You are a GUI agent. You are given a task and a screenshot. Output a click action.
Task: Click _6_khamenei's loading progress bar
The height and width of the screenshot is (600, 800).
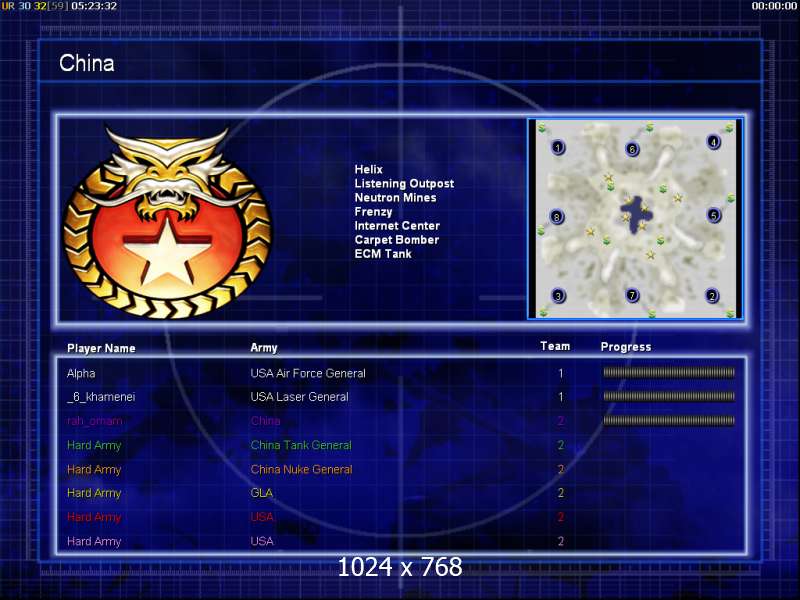(x=669, y=396)
